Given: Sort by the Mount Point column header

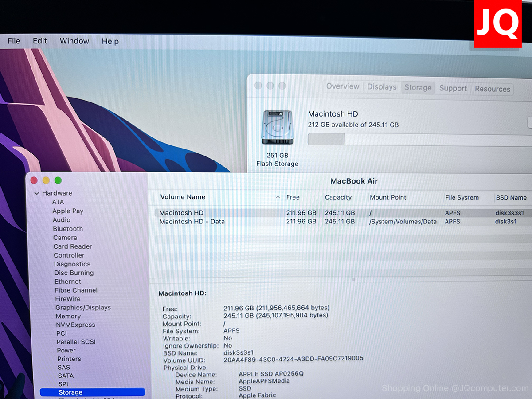Looking at the screenshot, I should point(388,197).
